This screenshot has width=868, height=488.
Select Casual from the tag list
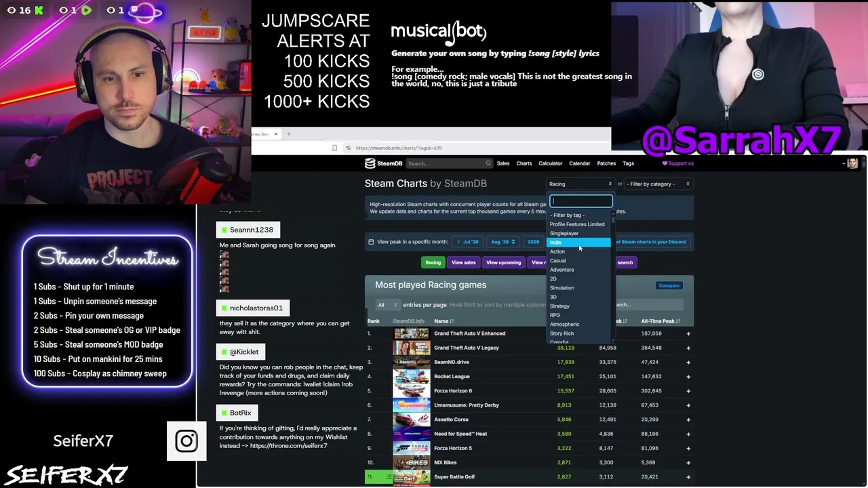pos(578,261)
